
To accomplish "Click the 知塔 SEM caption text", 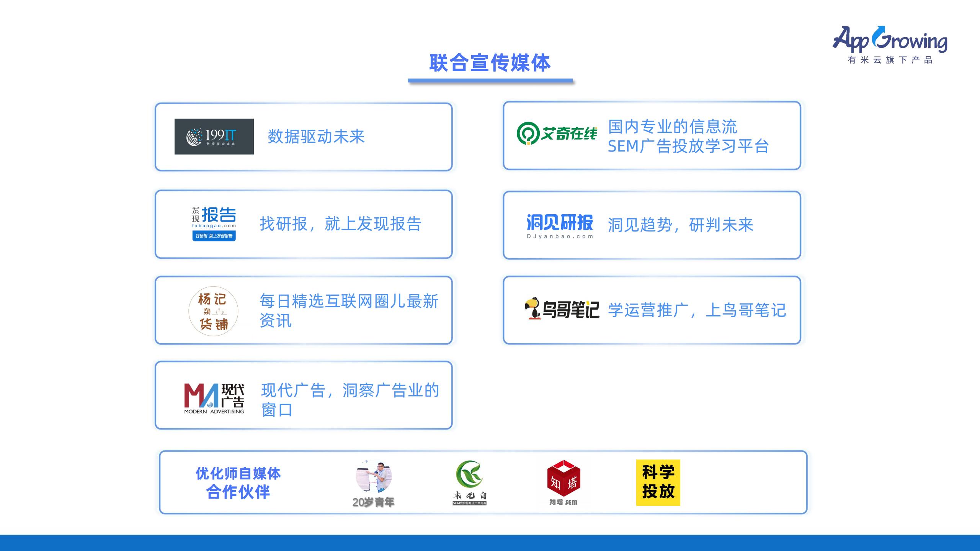I will click(563, 502).
